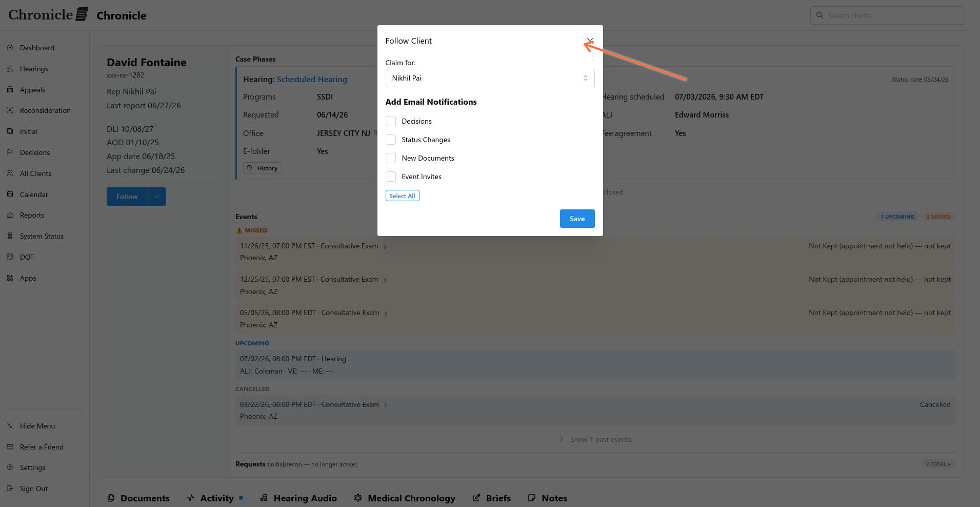980x507 pixels.
Task: Click the Medical Chronology icon
Action: tap(358, 498)
